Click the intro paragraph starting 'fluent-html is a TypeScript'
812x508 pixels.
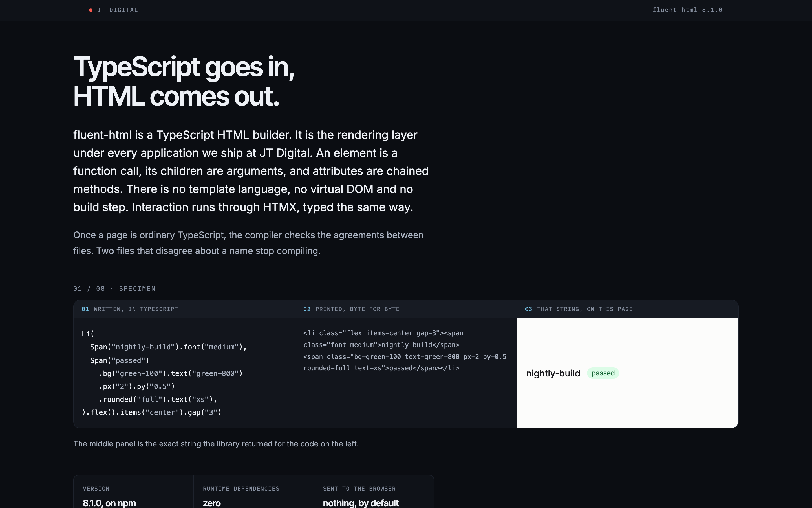coord(251,171)
